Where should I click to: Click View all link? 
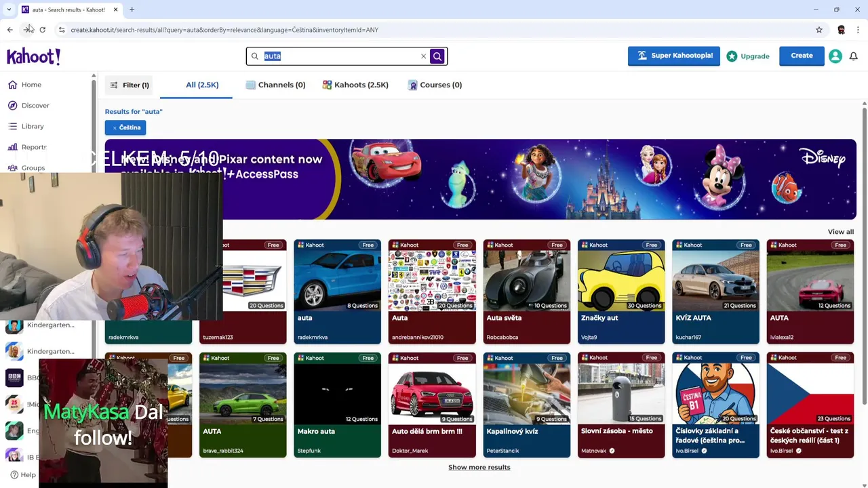click(840, 232)
